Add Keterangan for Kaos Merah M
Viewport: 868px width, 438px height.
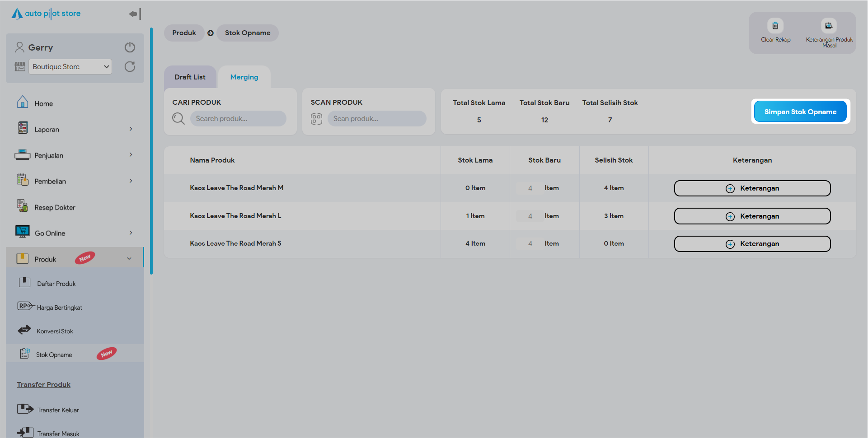tap(752, 188)
